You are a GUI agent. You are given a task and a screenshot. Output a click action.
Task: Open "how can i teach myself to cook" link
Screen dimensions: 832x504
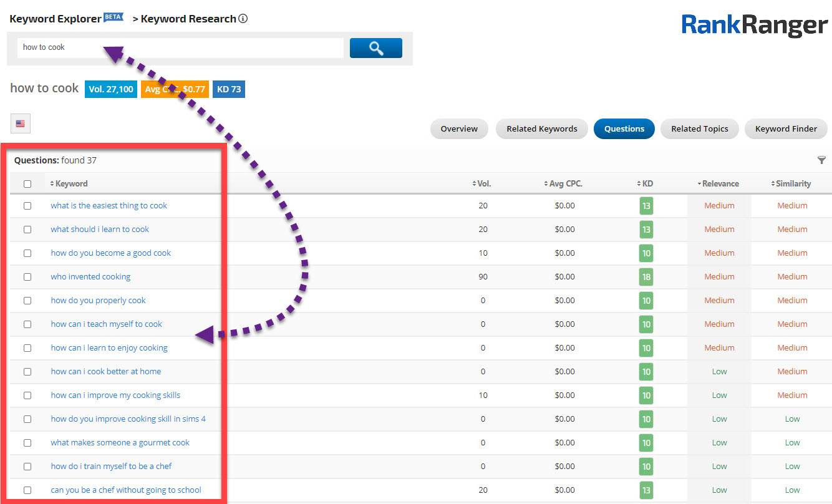pos(107,324)
